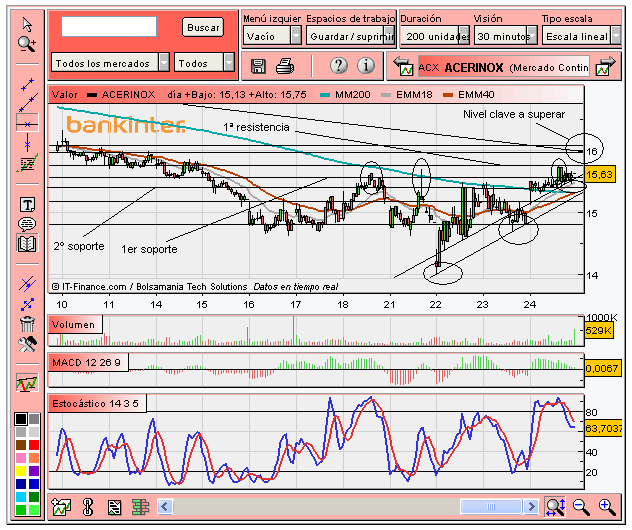This screenshot has height=530, width=632.
Task: Click the horizontal scrollbar thumb
Action: click(x=491, y=506)
